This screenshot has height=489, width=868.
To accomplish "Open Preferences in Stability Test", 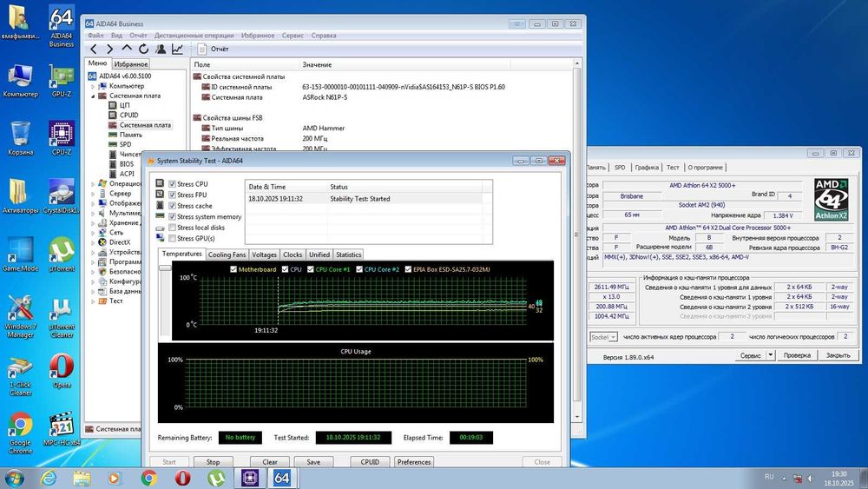I will pos(414,462).
